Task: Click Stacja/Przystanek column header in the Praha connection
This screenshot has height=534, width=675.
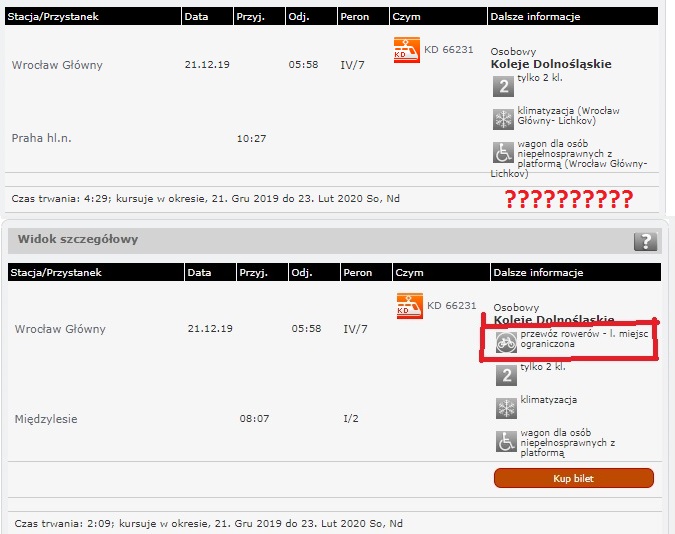Action: pyautogui.click(x=93, y=16)
